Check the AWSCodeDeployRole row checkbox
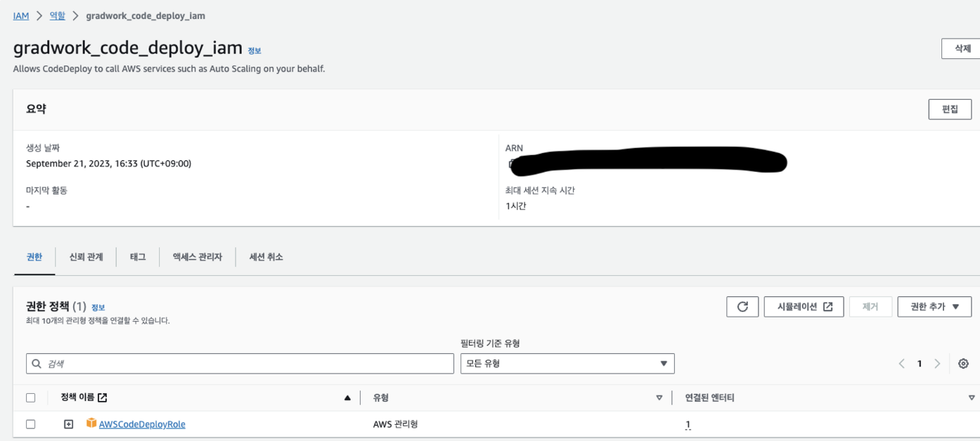 30,424
